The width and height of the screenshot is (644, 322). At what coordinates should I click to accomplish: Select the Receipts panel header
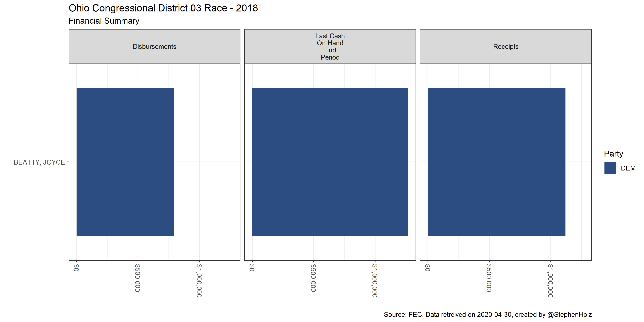tap(506, 47)
